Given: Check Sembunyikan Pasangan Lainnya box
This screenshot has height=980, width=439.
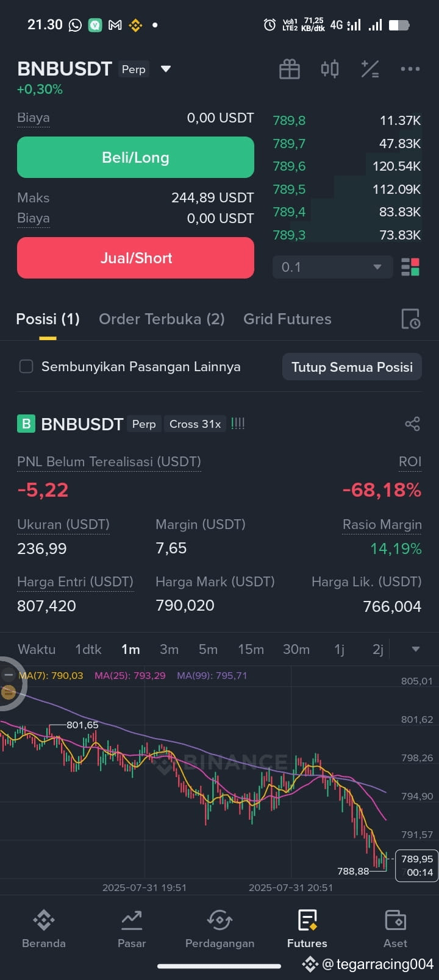Looking at the screenshot, I should (26, 366).
